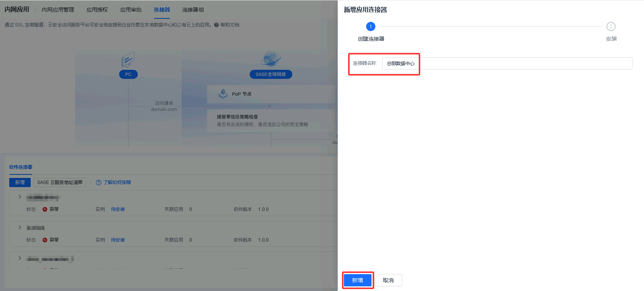Click the question icon beside 了解如何排障
The height and width of the screenshot is (291, 644).
click(x=99, y=182)
